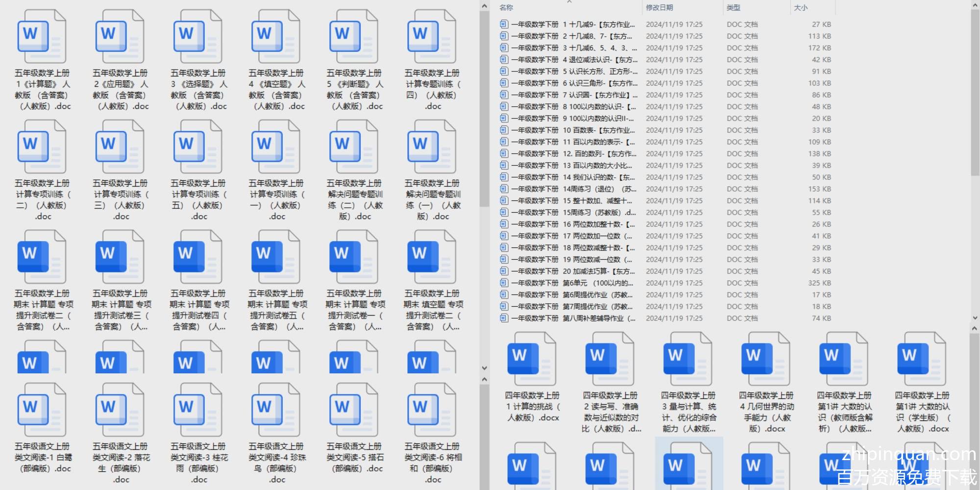This screenshot has width=980, height=490.
Task: Select 期末 填空题 专项提升测试卷二 file icon
Action: 431,257
